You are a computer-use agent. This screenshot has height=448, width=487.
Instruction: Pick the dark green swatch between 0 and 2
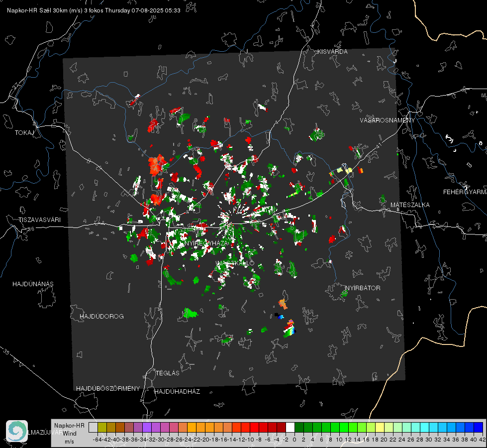tap(299, 427)
